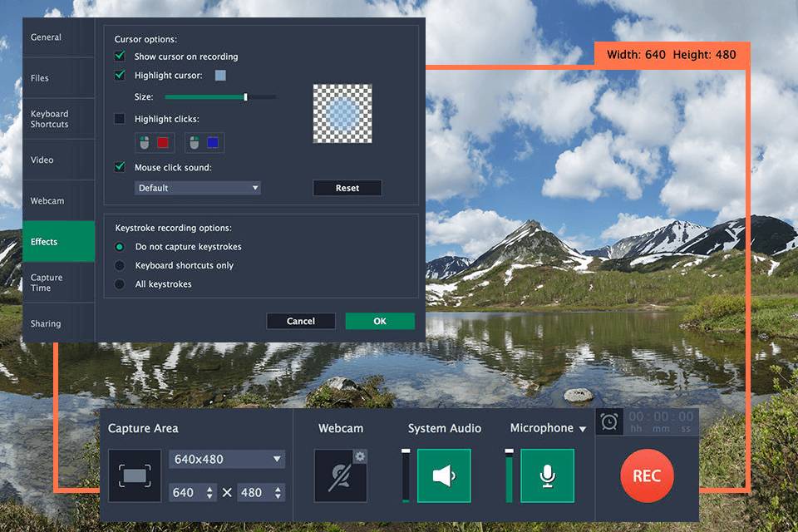Image resolution: width=798 pixels, height=532 pixels.
Task: Open the Default mouse click sound dropdown
Action: click(197, 188)
